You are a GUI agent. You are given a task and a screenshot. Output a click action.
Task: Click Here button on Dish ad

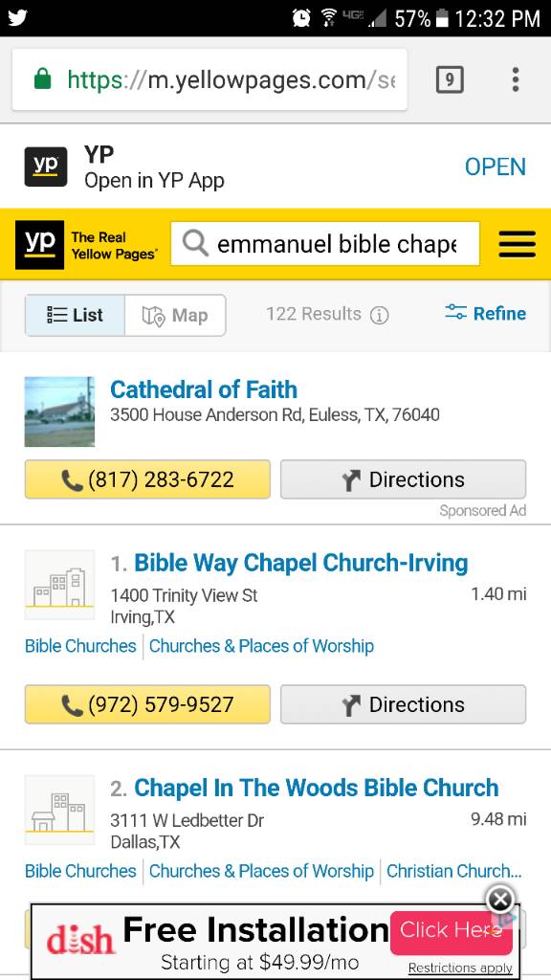pos(452,932)
